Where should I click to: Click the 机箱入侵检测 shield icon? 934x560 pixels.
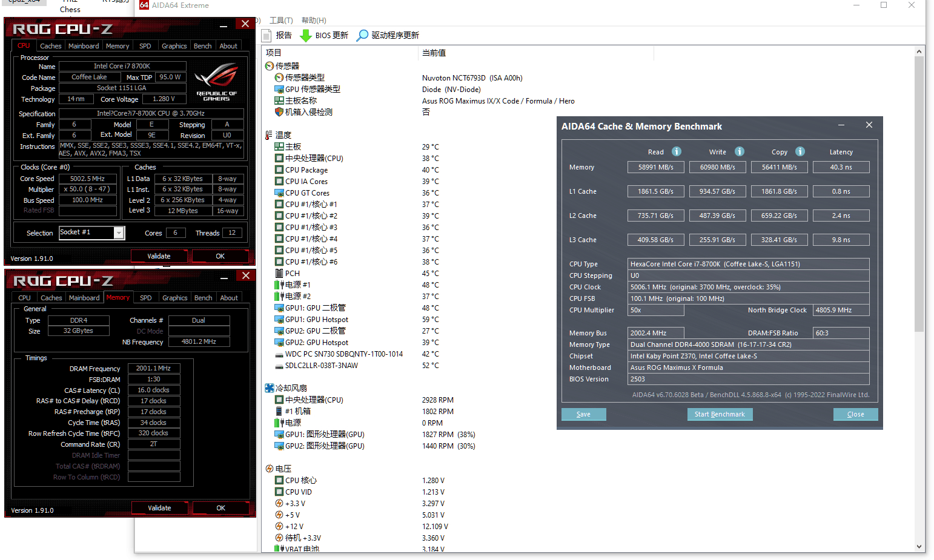[279, 112]
